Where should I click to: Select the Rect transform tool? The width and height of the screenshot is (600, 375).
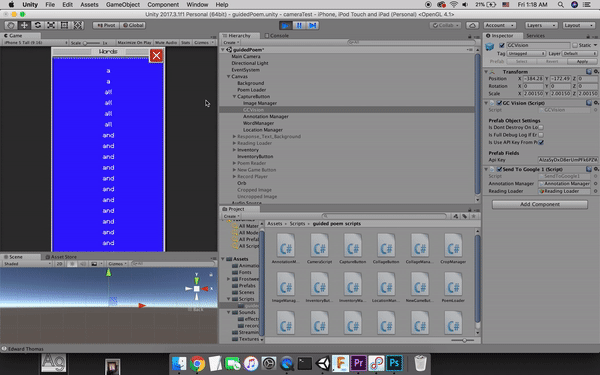(64, 25)
